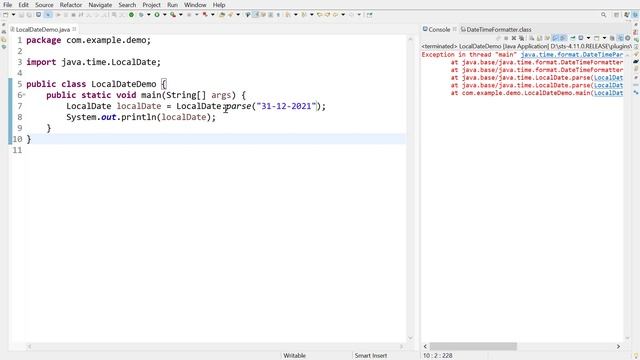Click the green Boot Dashboard icon

(x=131, y=15)
